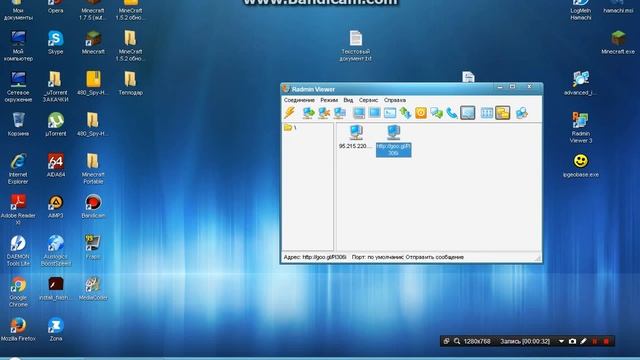Maximize the Radmin Viewer window
This screenshot has height=360, width=640.
pyautogui.click(x=513, y=87)
